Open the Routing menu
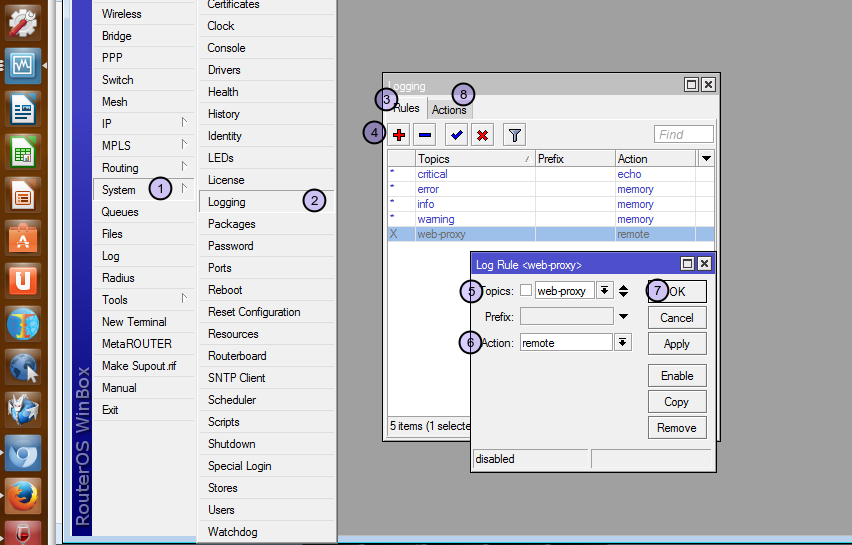 (x=121, y=168)
